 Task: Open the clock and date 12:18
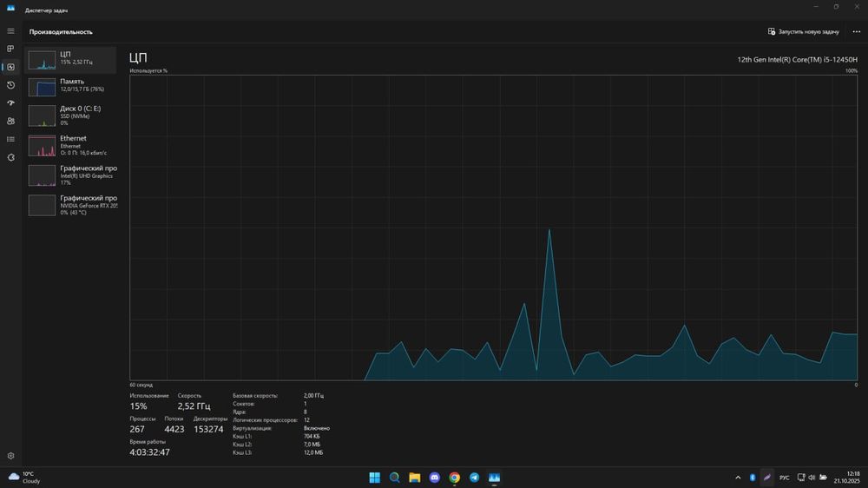[847, 478]
